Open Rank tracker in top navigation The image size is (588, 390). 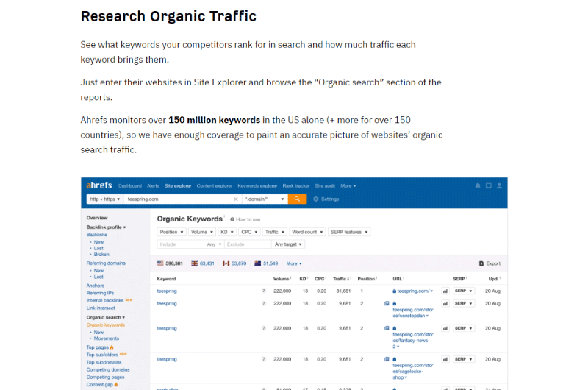(296, 186)
